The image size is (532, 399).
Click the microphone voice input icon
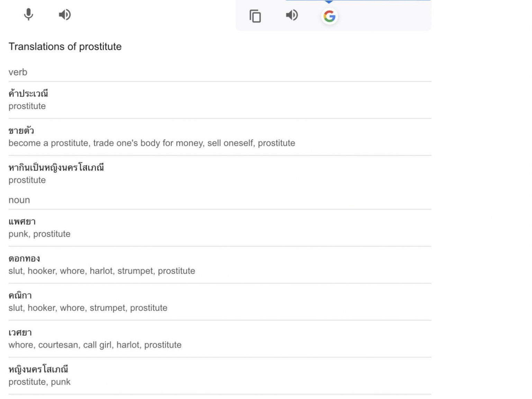point(28,15)
